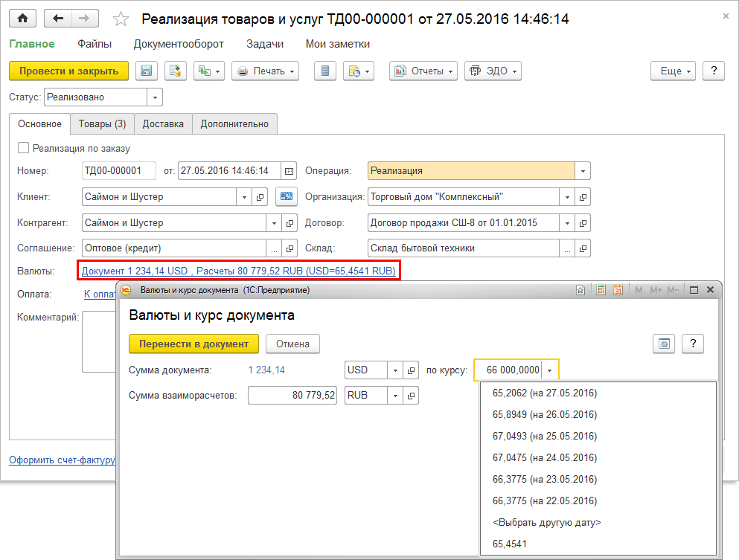Open calculator icon in dialog title bar
739x560 pixels.
[601, 290]
